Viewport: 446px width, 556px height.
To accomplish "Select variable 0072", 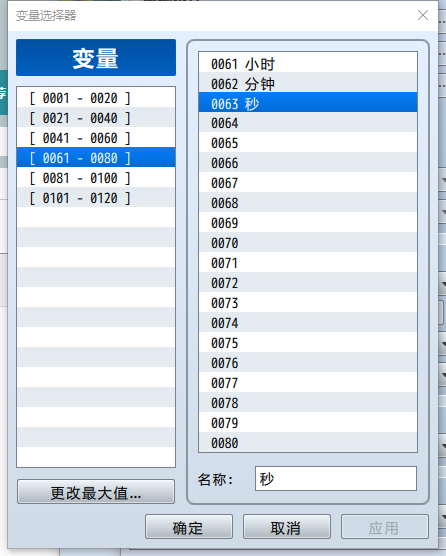I will [x=308, y=282].
